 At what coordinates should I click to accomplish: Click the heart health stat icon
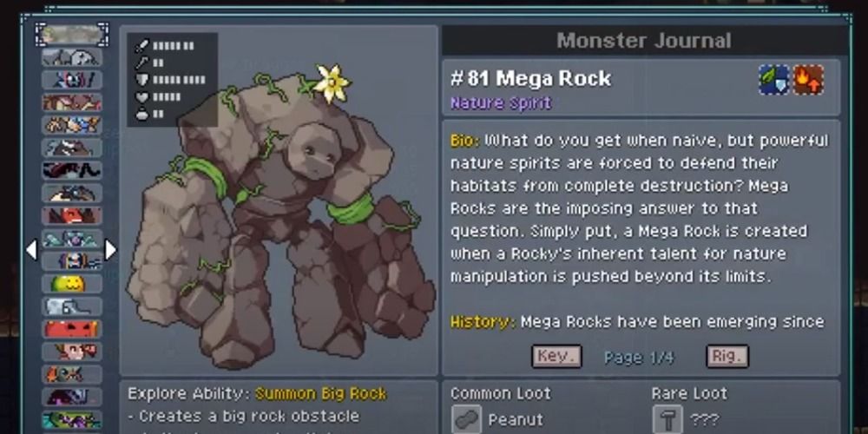143,97
